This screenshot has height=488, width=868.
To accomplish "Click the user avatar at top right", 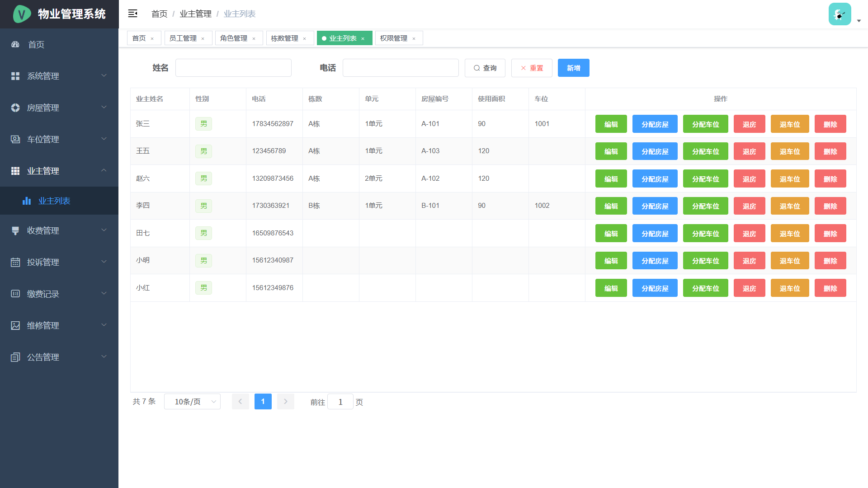I will [x=840, y=14].
